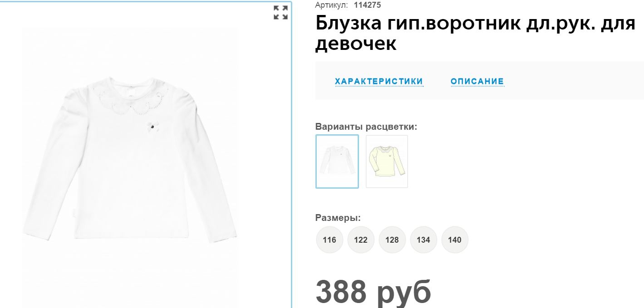Click the product title Блузка гип.воротник
This screenshot has height=308, width=644.
point(475,33)
